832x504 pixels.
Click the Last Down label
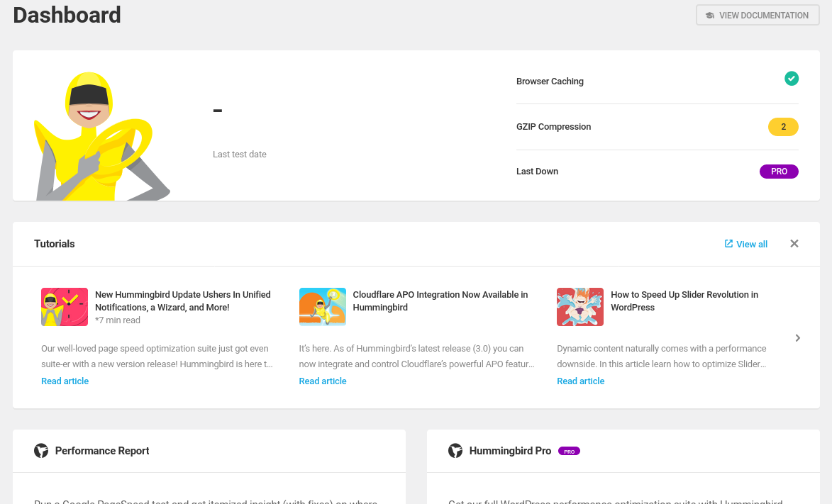point(537,172)
